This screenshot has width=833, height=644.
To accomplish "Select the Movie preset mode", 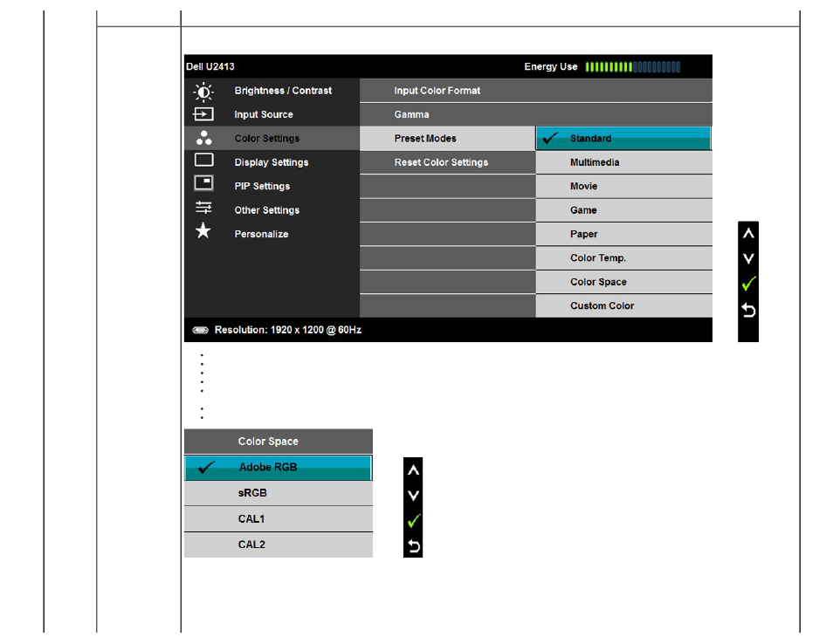I will point(623,187).
